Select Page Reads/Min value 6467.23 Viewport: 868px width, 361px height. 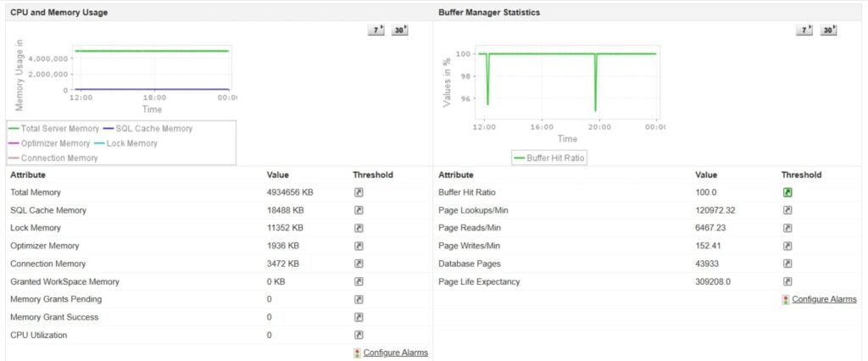point(711,228)
